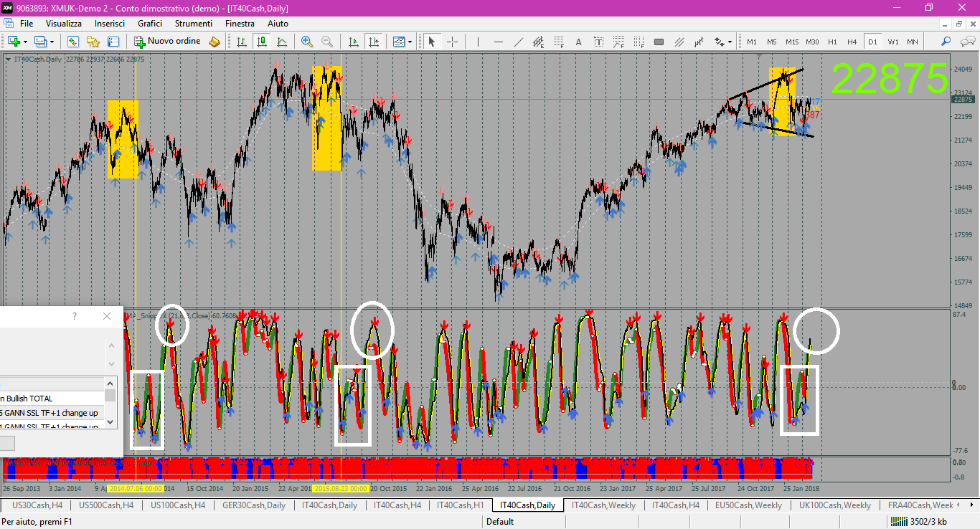Expand the Profiles dropdown arrow

pos(52,42)
